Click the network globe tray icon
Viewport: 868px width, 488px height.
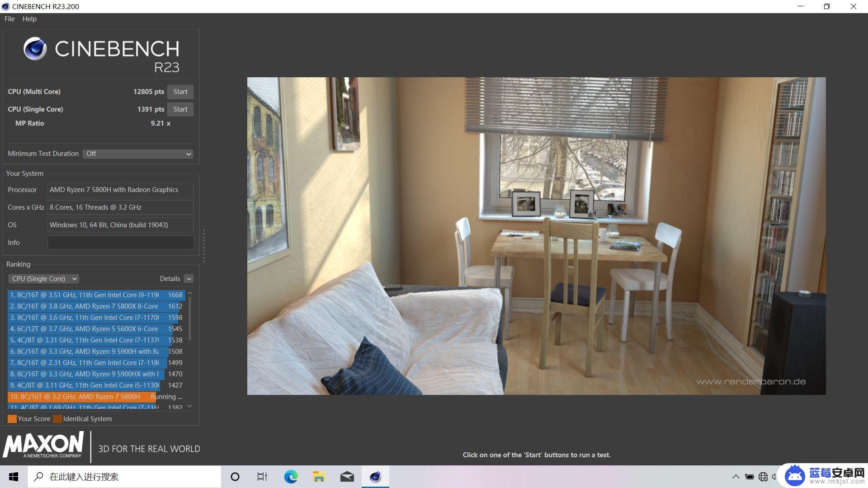pyautogui.click(x=763, y=477)
